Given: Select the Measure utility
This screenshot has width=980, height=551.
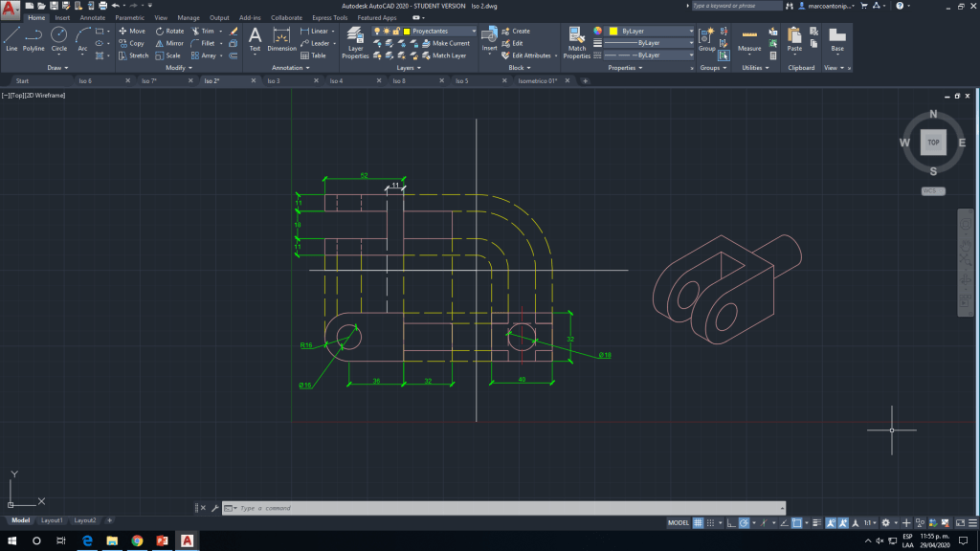Looking at the screenshot, I should point(749,38).
